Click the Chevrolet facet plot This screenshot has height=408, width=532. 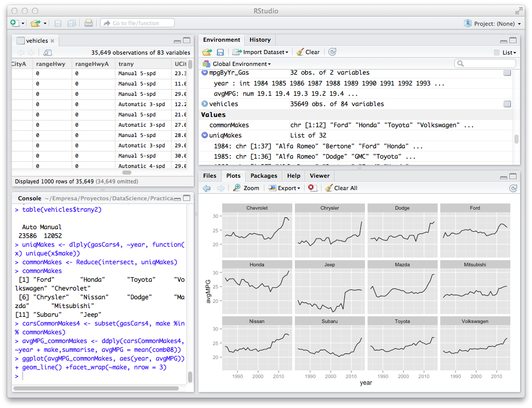click(x=257, y=231)
